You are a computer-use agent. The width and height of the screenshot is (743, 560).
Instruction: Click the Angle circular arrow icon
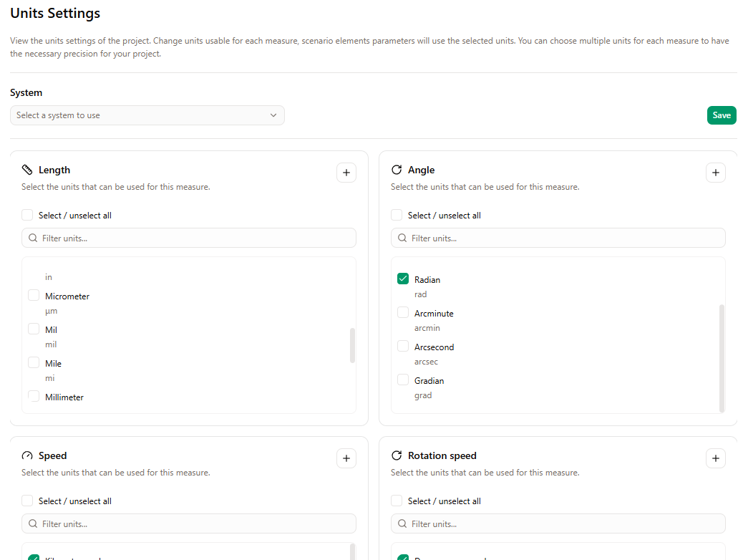(x=397, y=170)
